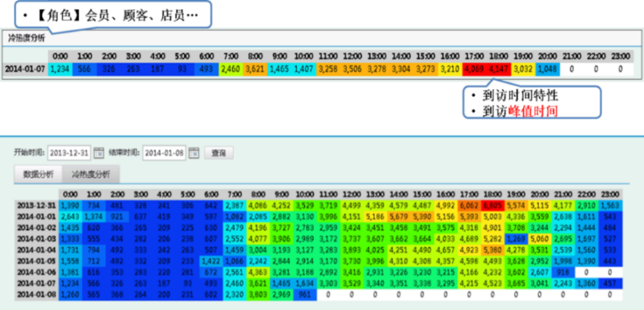Select the red 4,069 cell in the top table
The image size is (644, 310).
pyautogui.click(x=475, y=69)
